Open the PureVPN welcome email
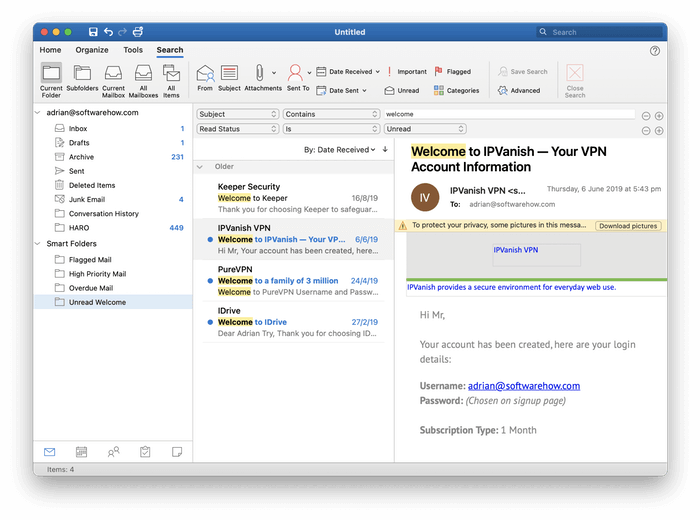The width and height of the screenshot is (700, 520). (x=294, y=281)
